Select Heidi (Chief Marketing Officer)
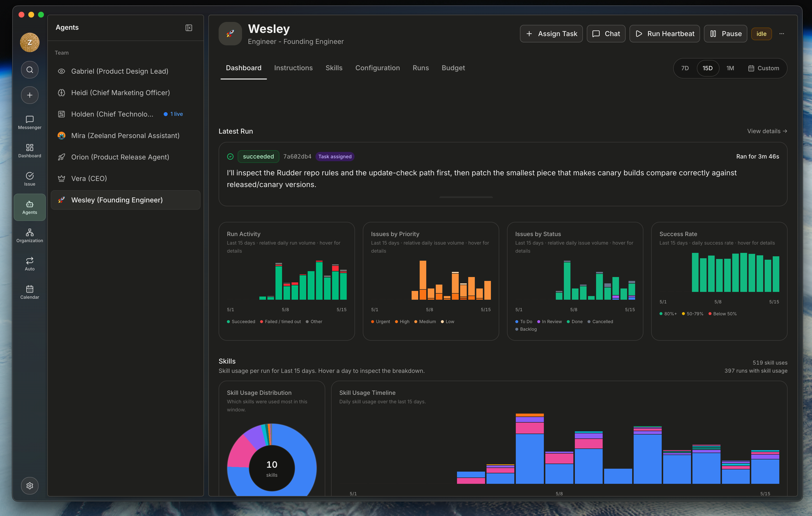 point(125,93)
